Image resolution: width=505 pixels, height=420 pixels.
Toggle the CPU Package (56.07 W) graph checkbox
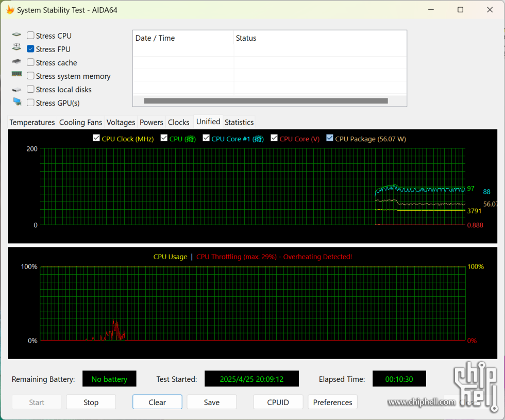(x=329, y=138)
